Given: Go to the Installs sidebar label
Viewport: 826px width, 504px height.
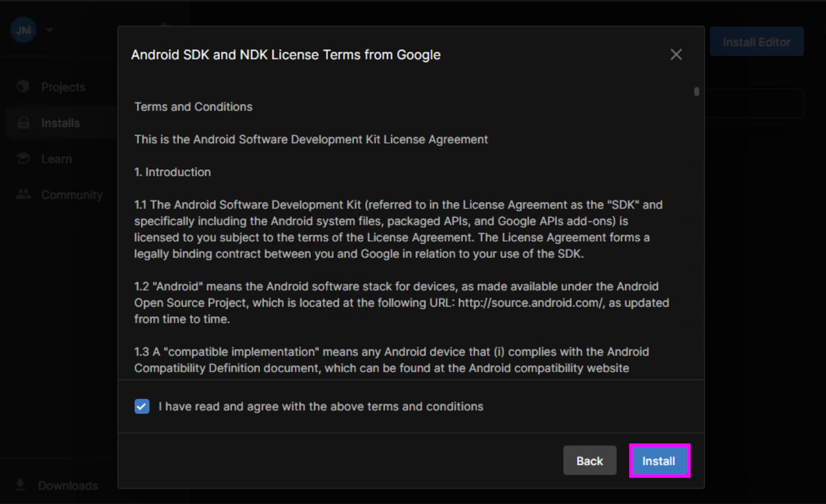Looking at the screenshot, I should [60, 123].
